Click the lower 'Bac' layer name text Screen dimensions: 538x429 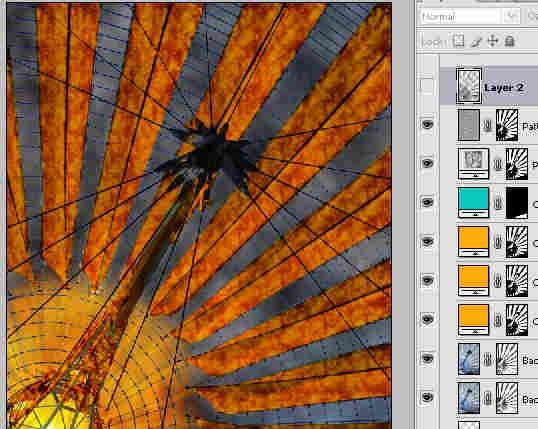point(530,400)
